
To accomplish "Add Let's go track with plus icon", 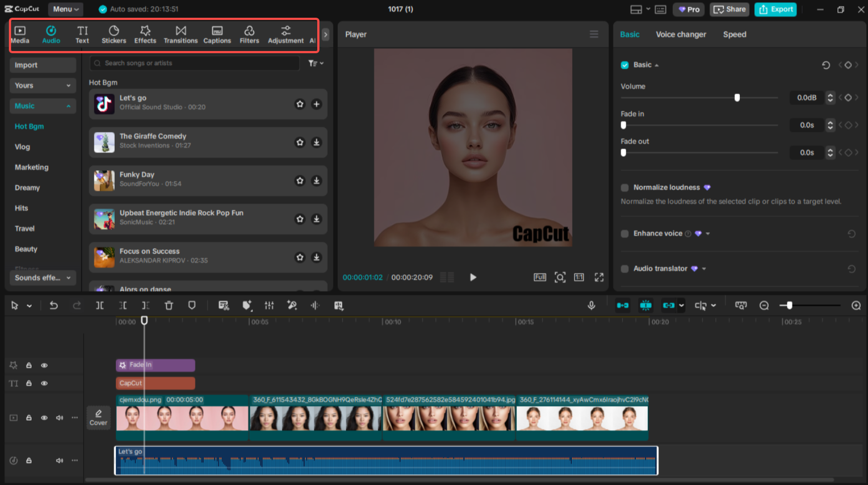I will pyautogui.click(x=316, y=104).
